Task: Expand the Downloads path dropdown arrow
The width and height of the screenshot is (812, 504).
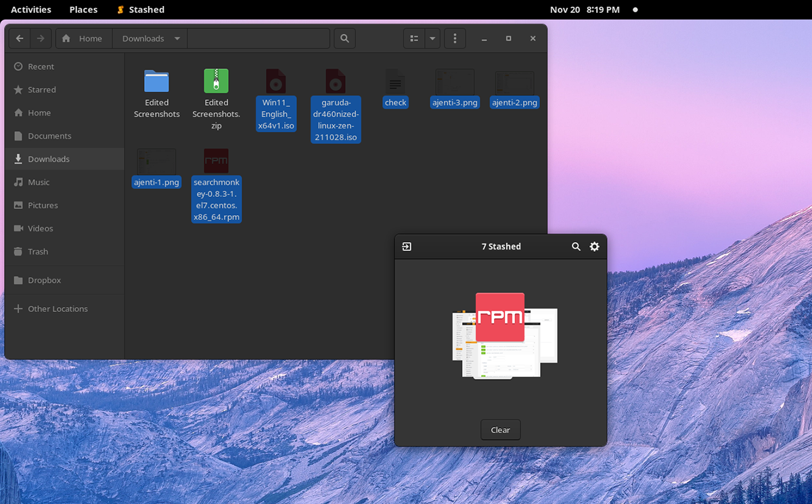Action: point(177,39)
